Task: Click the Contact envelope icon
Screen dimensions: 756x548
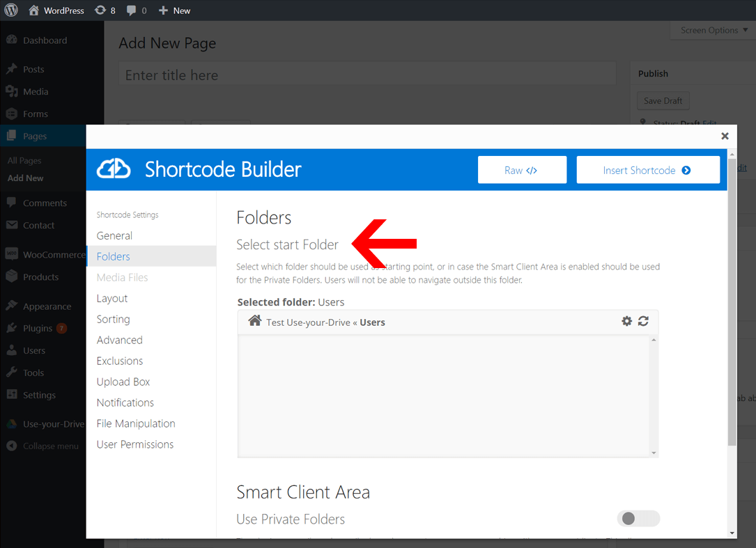Action: (12, 225)
